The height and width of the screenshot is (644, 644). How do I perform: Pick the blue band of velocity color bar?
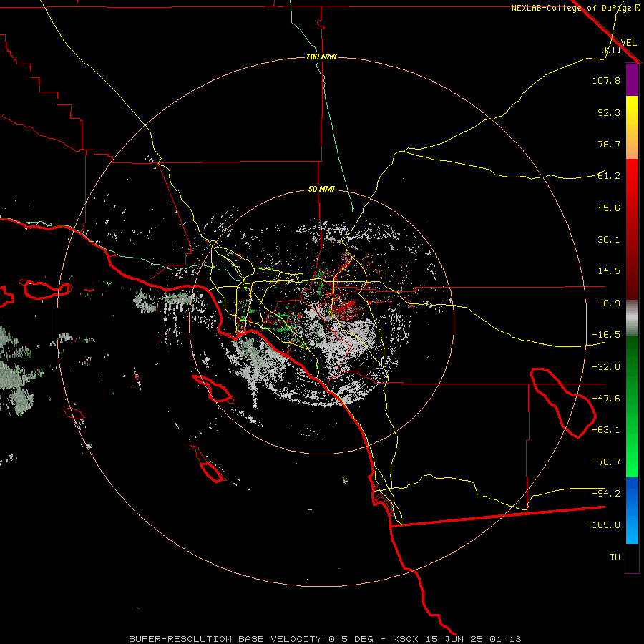click(x=632, y=510)
